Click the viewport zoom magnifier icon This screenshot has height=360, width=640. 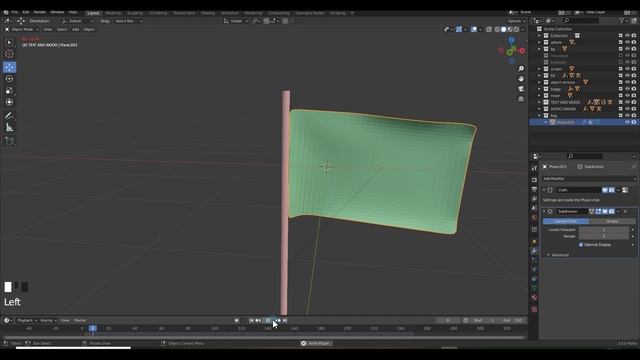click(521, 69)
